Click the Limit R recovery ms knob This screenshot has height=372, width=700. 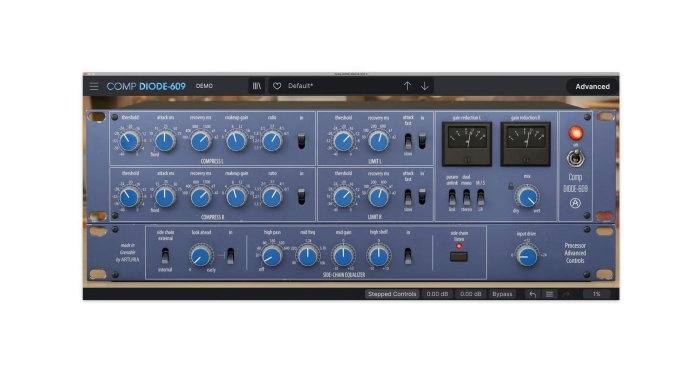pyautogui.click(x=379, y=197)
